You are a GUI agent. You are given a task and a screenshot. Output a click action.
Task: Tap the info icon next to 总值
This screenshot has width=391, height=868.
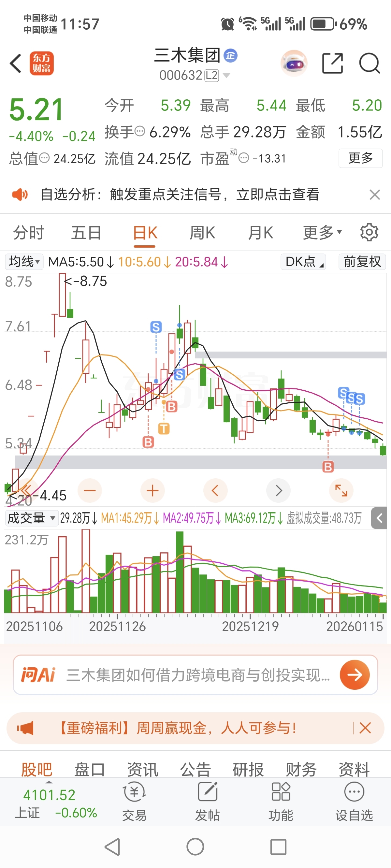point(44,158)
